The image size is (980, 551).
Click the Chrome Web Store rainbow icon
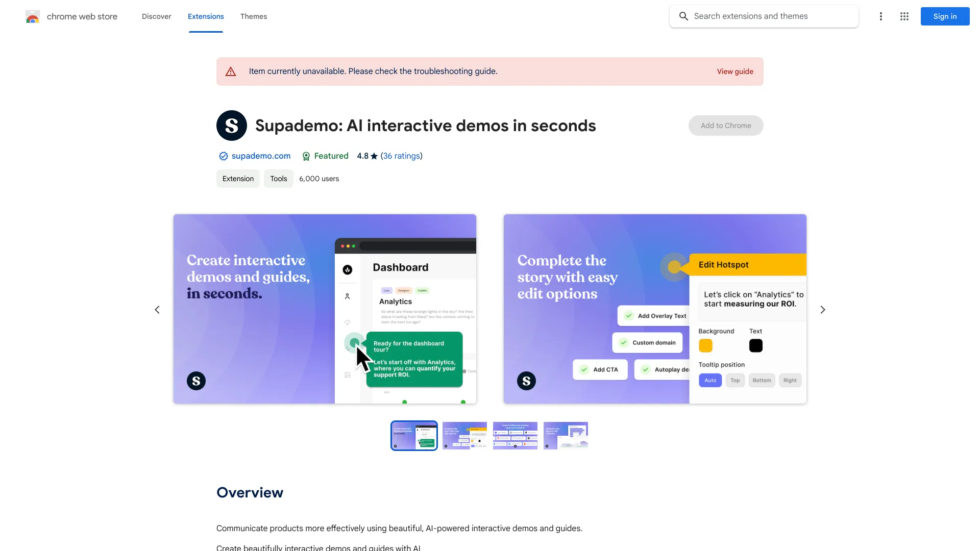tap(32, 16)
